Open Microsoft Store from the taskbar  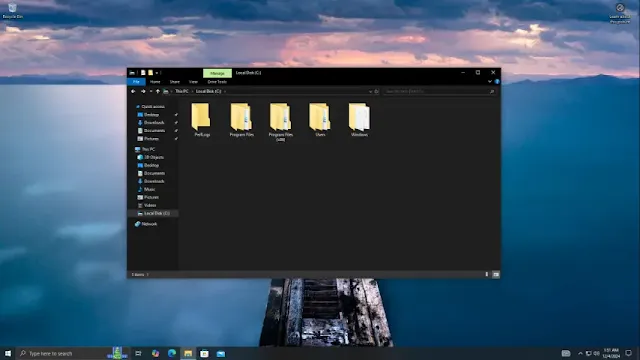point(204,353)
